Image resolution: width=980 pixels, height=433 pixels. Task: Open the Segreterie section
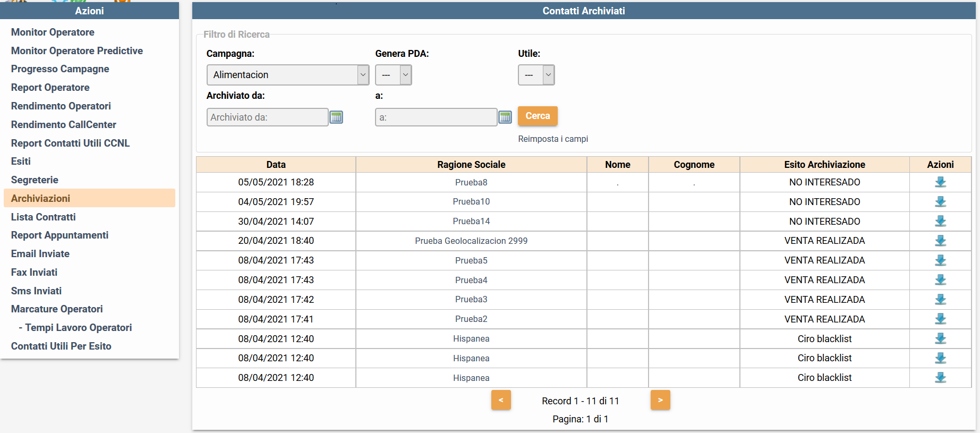pyautogui.click(x=35, y=180)
